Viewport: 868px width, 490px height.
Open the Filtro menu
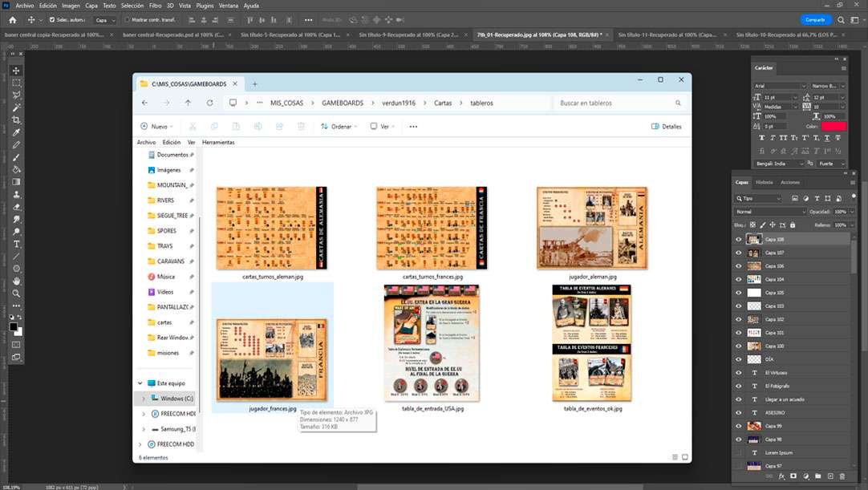click(x=155, y=6)
